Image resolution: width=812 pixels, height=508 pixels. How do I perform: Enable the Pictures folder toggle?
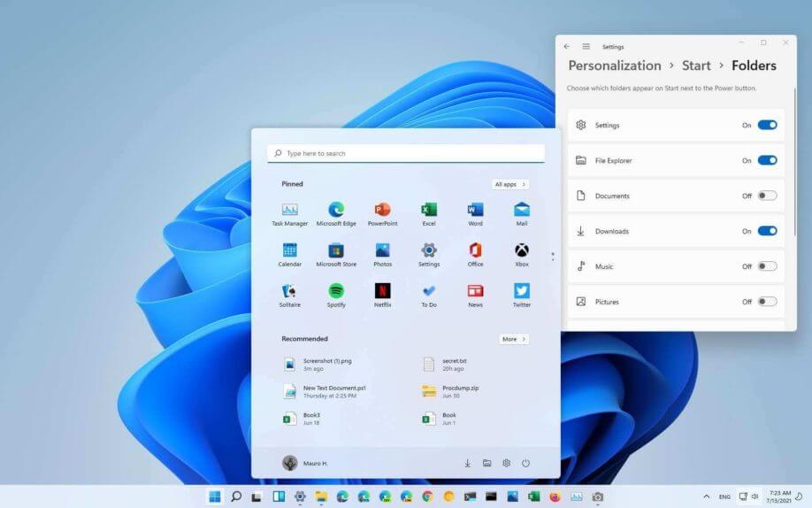(768, 301)
